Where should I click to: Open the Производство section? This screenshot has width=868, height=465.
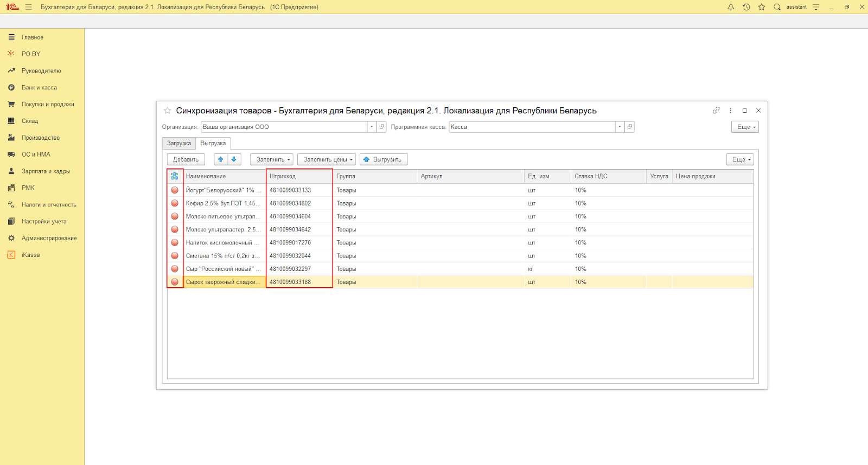click(x=41, y=138)
